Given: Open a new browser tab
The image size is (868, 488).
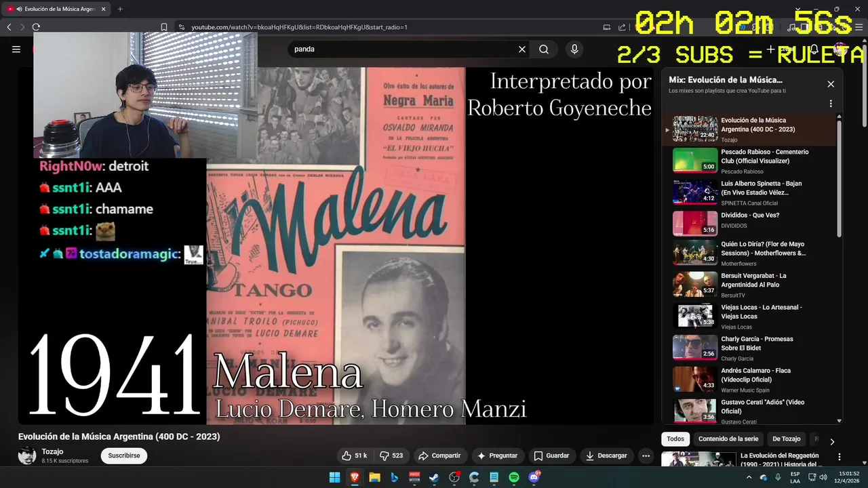Looking at the screenshot, I should click(120, 9).
